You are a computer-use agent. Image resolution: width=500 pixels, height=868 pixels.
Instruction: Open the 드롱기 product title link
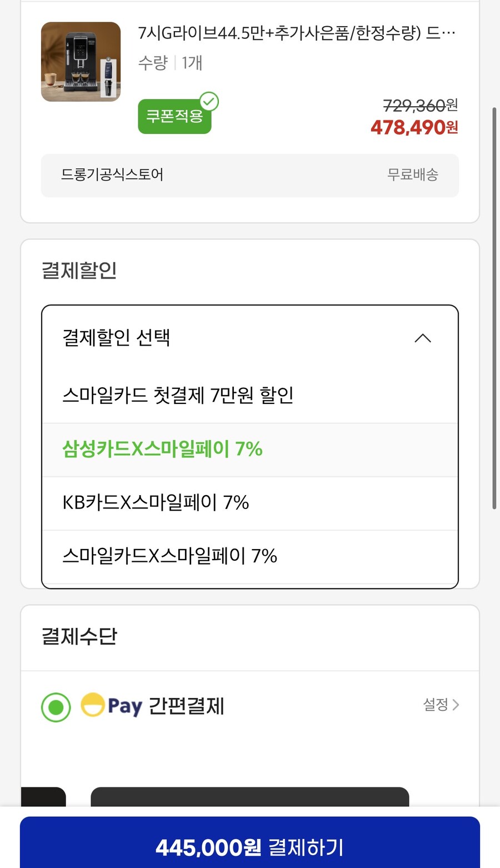coord(296,32)
